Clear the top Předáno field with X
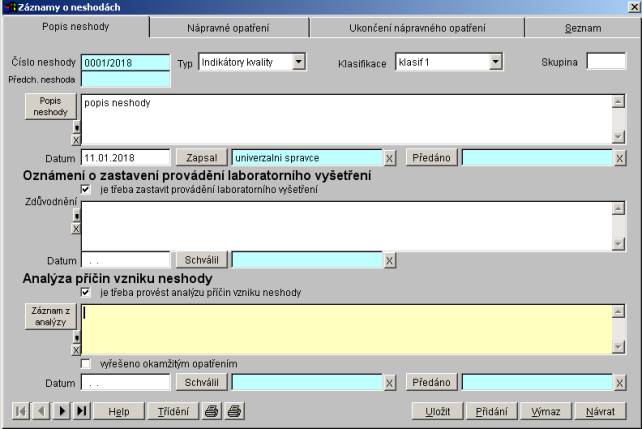 (620, 158)
